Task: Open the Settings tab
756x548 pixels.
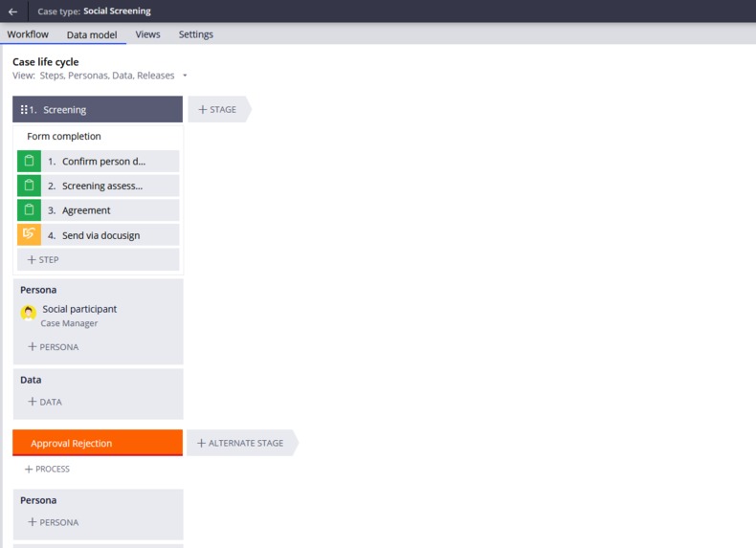Action: [196, 34]
